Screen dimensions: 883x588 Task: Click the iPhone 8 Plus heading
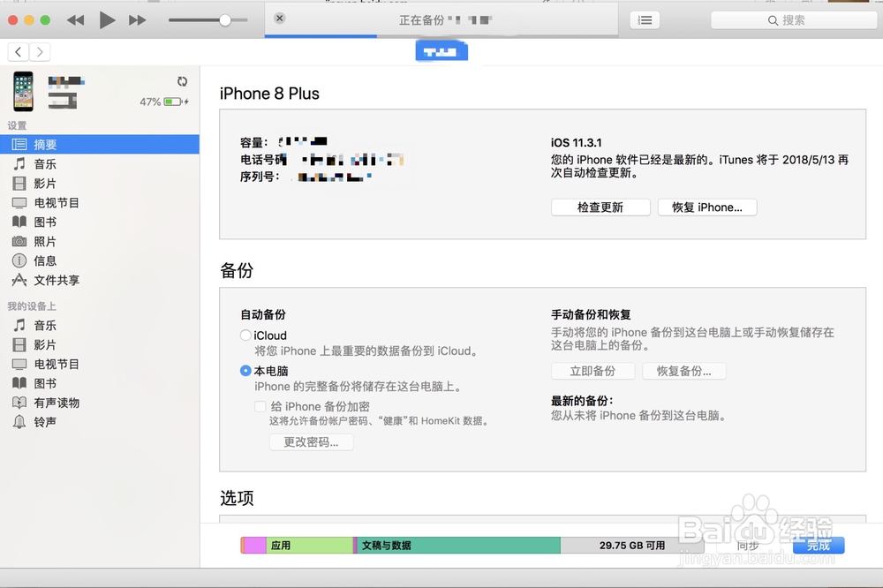269,94
